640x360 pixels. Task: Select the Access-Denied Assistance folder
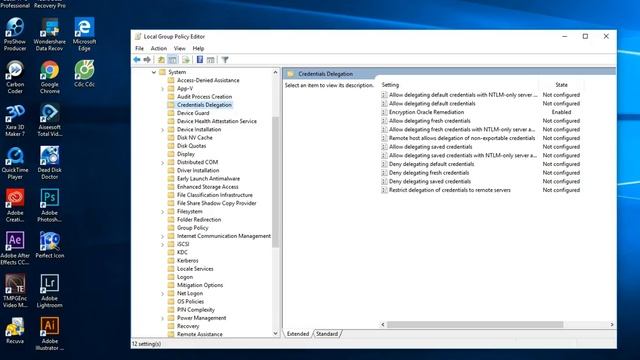point(208,80)
